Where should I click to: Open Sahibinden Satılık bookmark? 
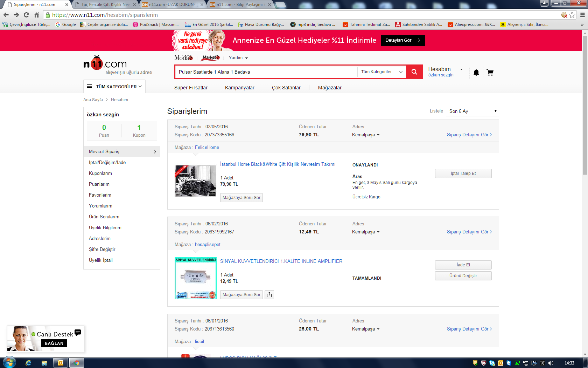[x=419, y=25]
